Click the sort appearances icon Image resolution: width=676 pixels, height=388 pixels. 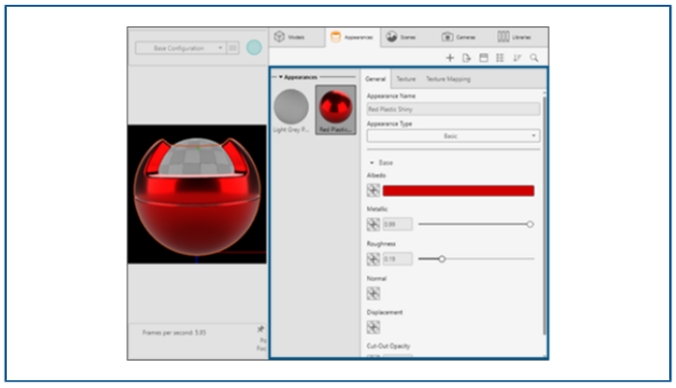517,58
